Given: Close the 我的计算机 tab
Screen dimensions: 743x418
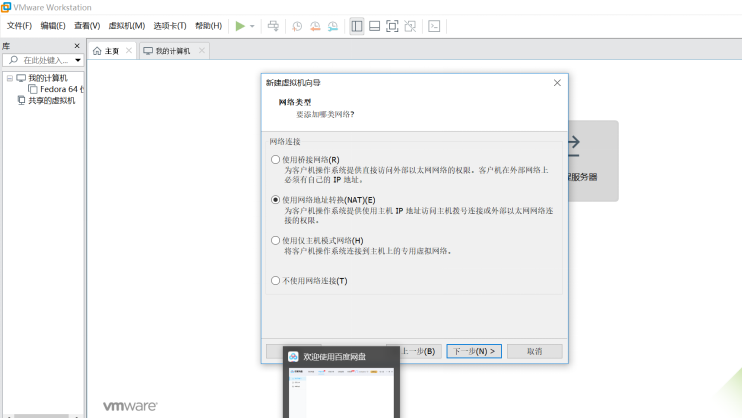Looking at the screenshot, I should pyautogui.click(x=202, y=50).
